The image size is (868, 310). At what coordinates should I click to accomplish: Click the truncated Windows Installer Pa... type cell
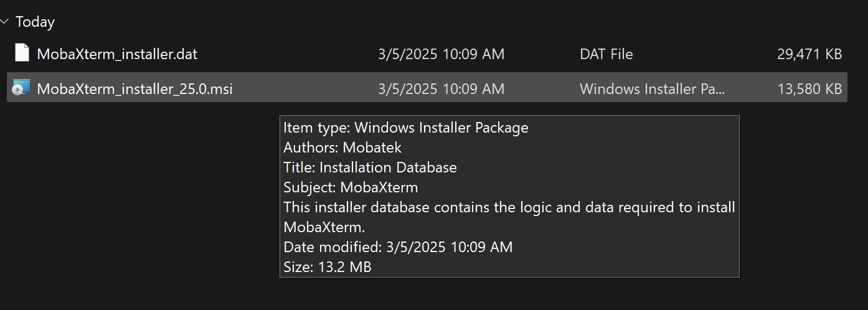[x=653, y=89]
